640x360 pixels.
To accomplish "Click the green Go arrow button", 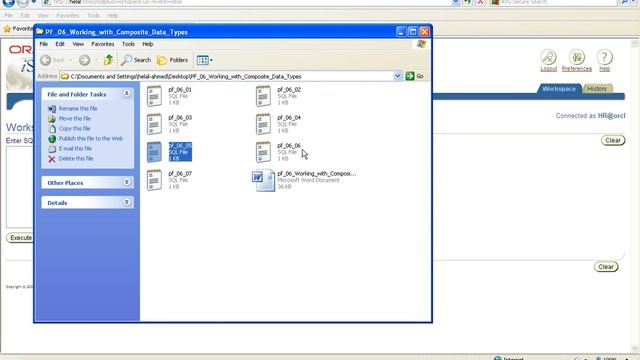I will coord(410,76).
